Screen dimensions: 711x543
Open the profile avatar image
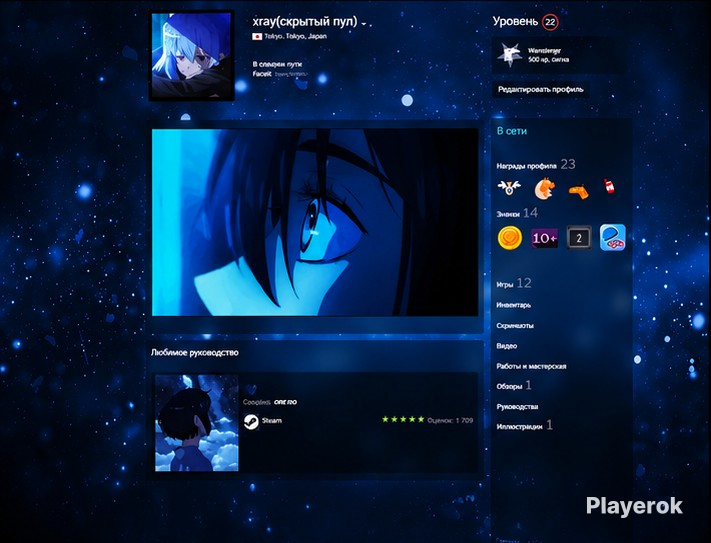tap(192, 56)
